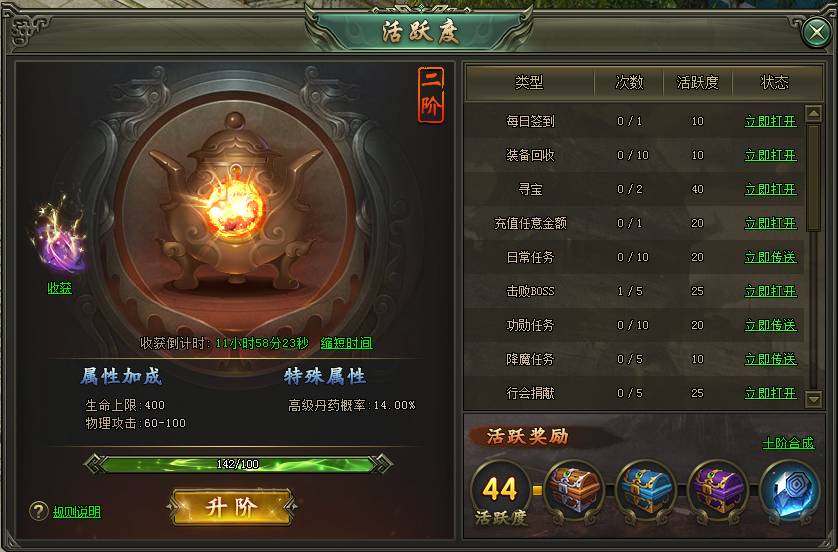Click 立即打开 for 击败BOSS row
Image resolution: width=838 pixels, height=552 pixels.
coord(771,291)
